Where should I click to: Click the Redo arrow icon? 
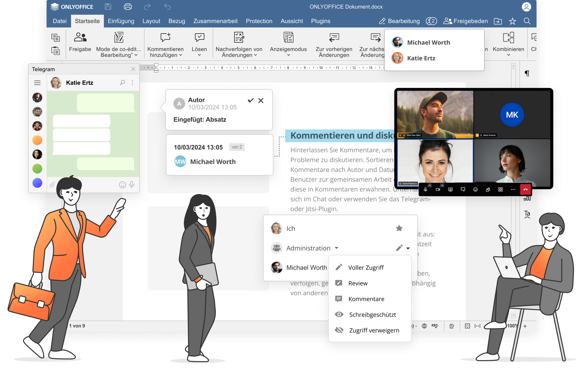click(x=147, y=7)
